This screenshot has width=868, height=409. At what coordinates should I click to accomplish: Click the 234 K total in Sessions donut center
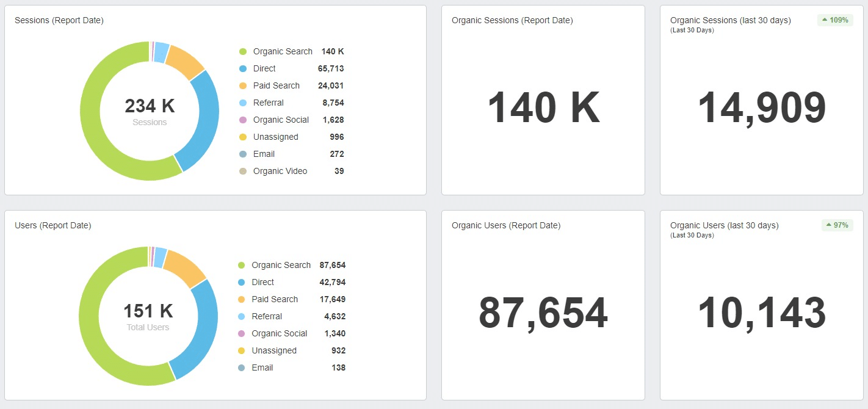149,106
